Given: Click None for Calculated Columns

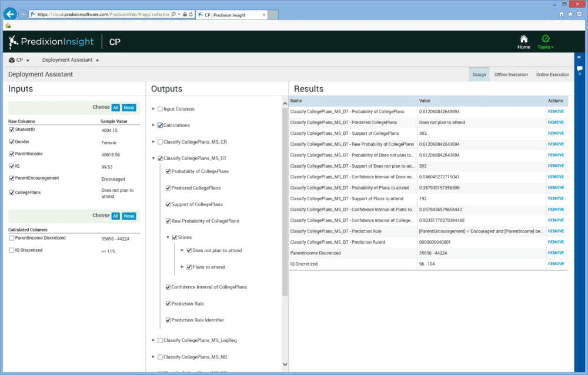Looking at the screenshot, I should pos(129,216).
